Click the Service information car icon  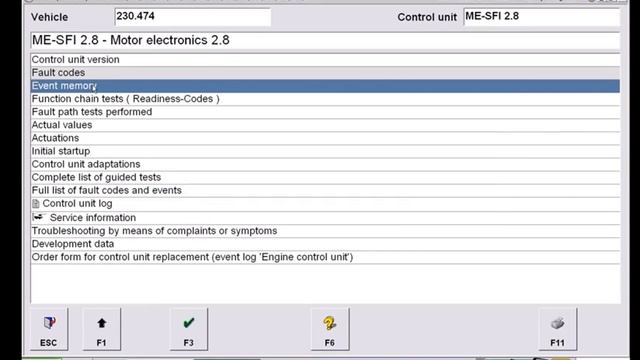(38, 217)
